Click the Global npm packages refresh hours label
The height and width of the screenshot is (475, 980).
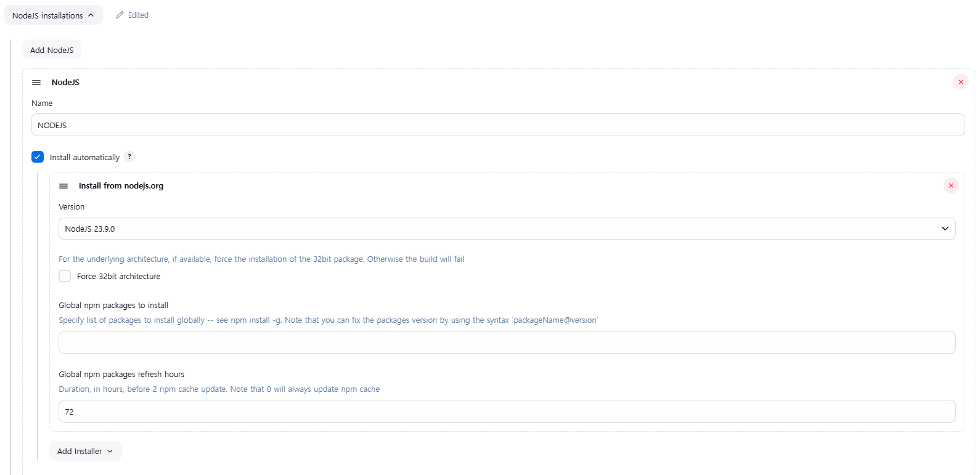click(x=121, y=375)
